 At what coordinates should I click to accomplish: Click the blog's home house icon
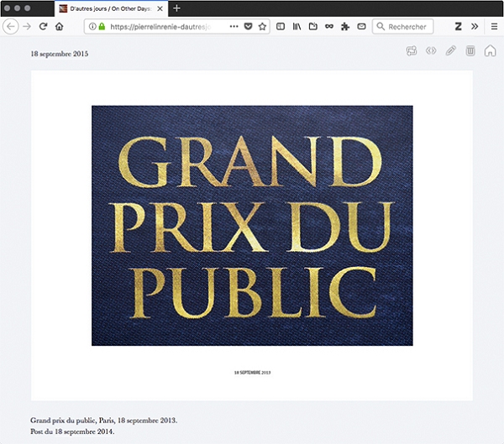(490, 51)
